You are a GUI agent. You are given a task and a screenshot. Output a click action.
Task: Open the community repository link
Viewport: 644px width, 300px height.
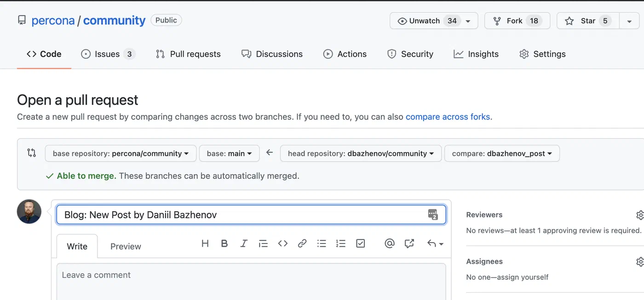click(x=114, y=21)
